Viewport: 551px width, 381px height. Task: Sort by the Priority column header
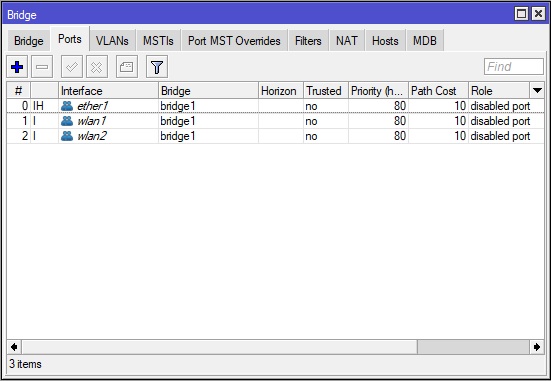coord(378,91)
